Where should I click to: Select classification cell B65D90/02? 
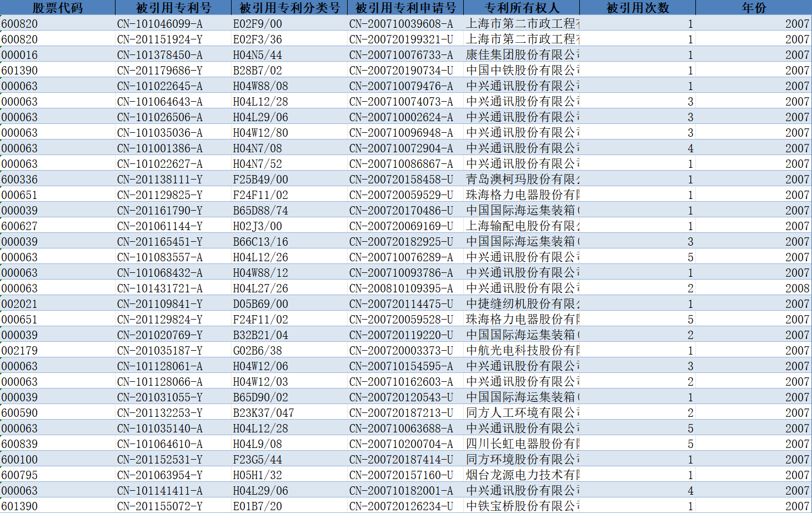289,397
